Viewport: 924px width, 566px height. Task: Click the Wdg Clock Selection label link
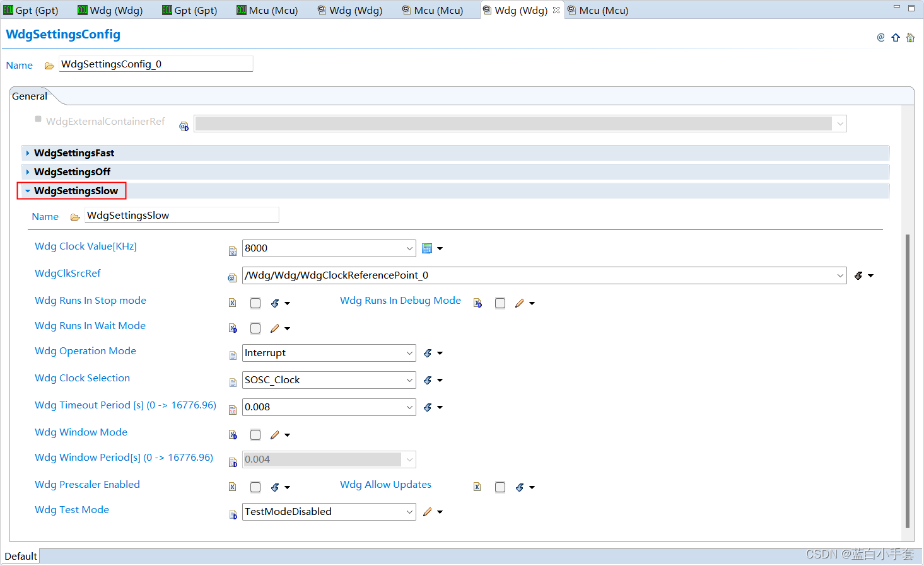click(x=82, y=378)
